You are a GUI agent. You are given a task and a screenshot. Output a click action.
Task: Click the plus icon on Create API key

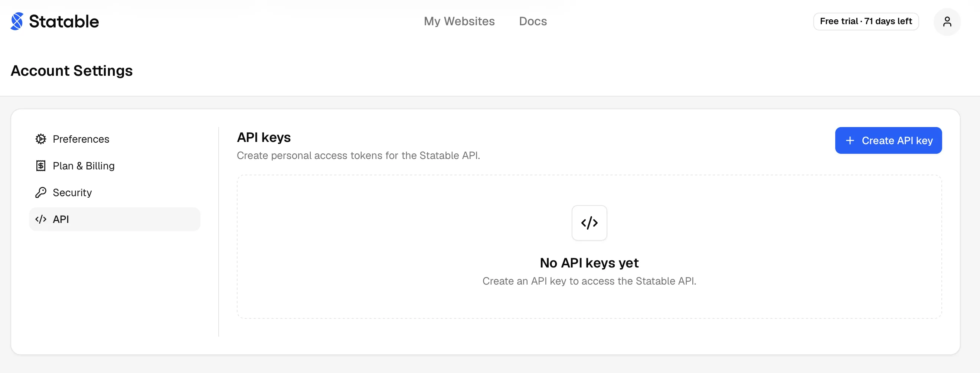tap(850, 140)
